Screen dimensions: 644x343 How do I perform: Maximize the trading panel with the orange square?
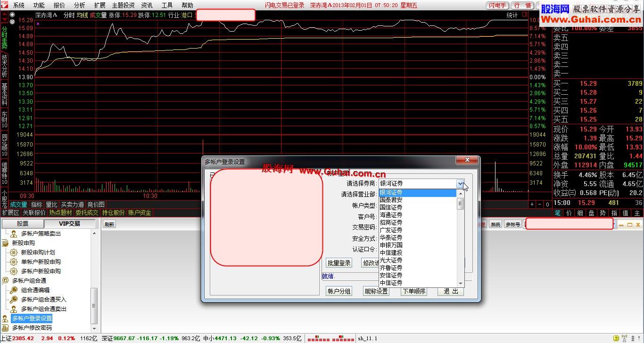click(x=630, y=225)
